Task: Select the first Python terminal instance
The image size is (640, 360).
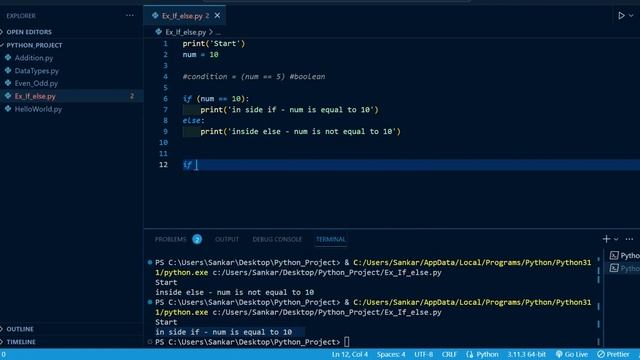Action: (624, 256)
